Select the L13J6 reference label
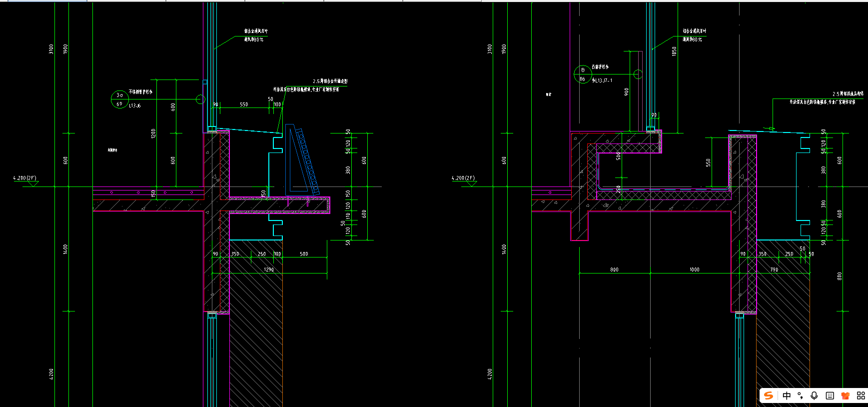Screen dimensions: 868x407 tap(135, 105)
